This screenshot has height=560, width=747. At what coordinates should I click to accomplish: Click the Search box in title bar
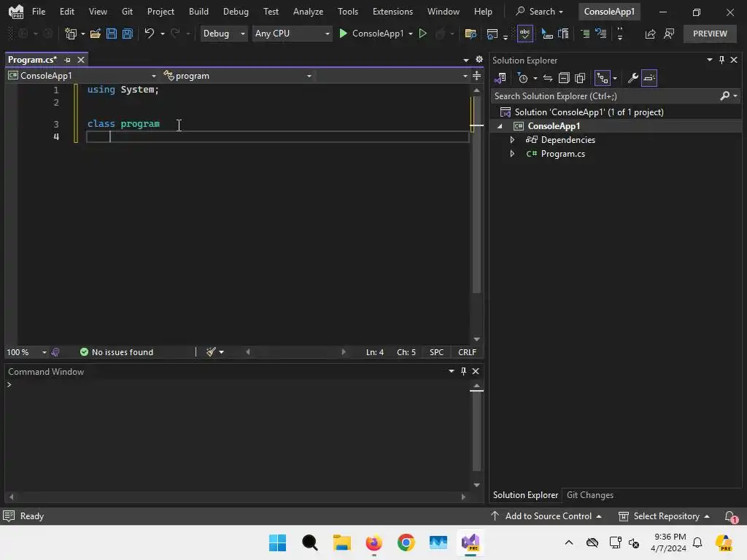pyautogui.click(x=540, y=12)
